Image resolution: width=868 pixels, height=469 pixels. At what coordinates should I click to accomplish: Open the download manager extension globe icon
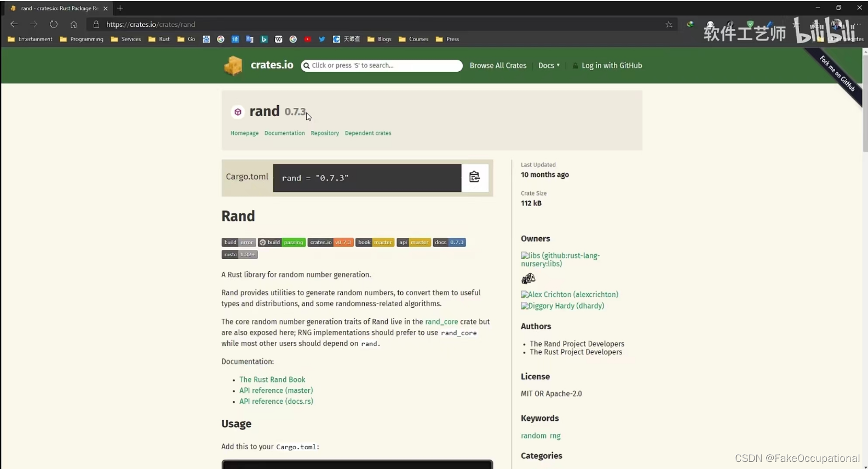tap(690, 24)
